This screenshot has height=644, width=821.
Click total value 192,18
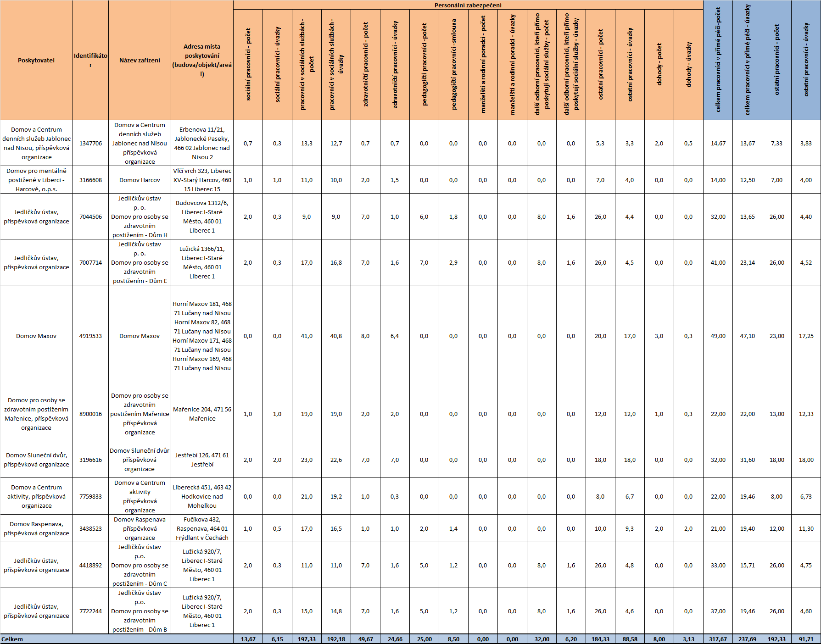coord(336,639)
